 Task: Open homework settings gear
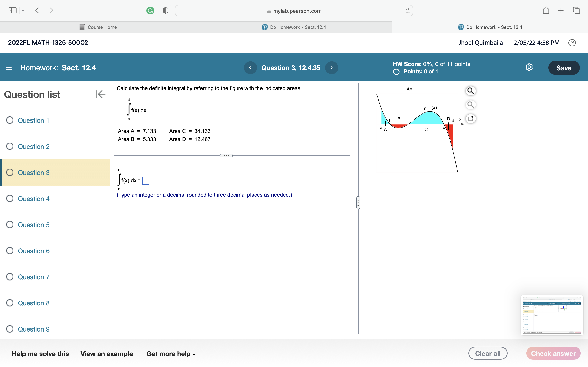pyautogui.click(x=529, y=67)
